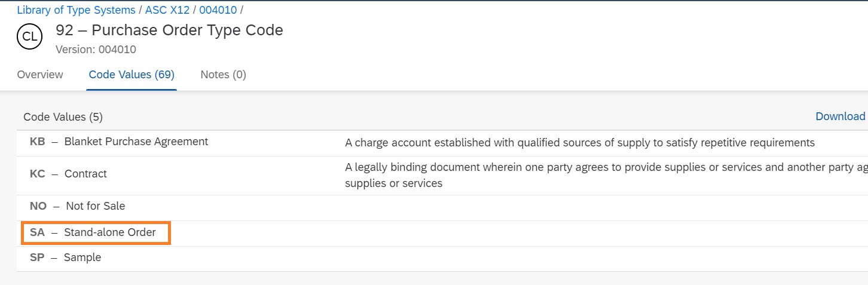868x285 pixels.
Task: Open Library of Type Systems breadcrumb
Action: pos(76,10)
